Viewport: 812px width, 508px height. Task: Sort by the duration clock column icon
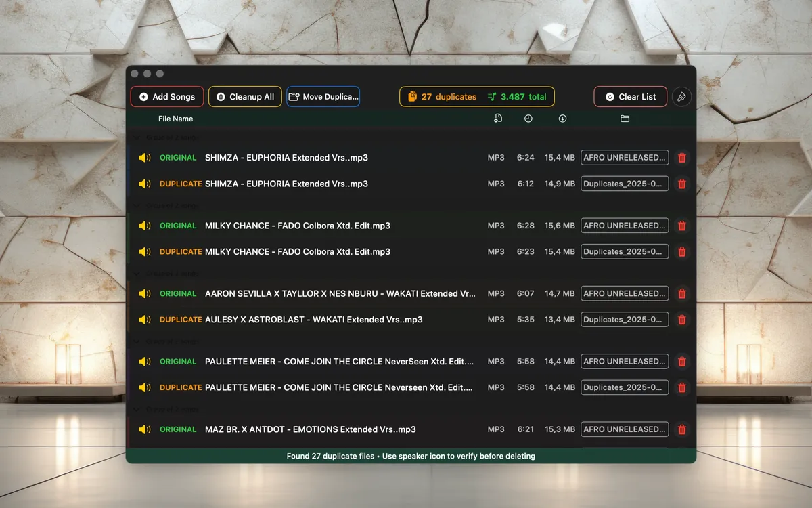(528, 119)
